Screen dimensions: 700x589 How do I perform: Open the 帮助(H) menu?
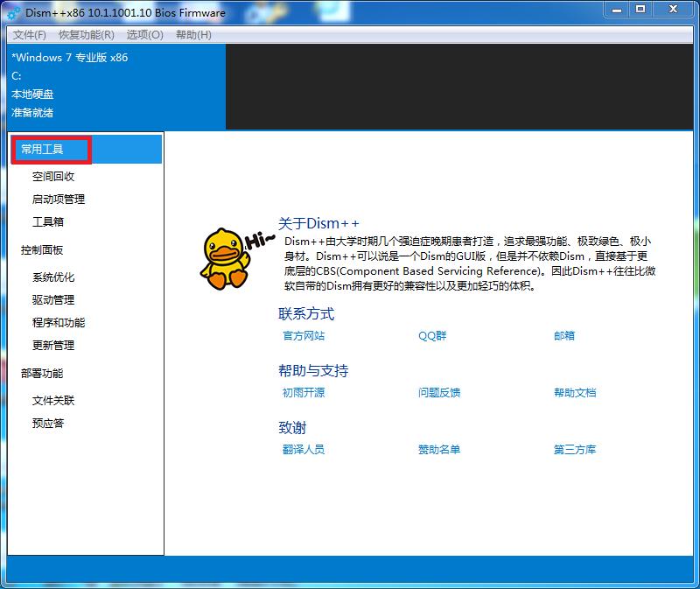(192, 34)
